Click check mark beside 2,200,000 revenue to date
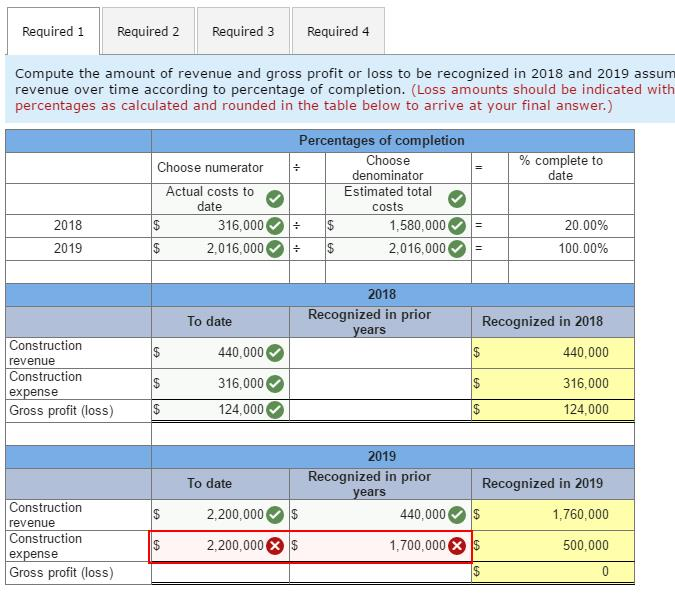Screen dimensions: 675x596 pyautogui.click(x=275, y=515)
